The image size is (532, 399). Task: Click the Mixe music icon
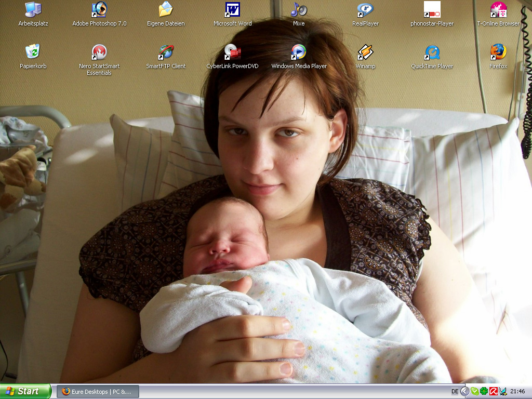(299, 10)
